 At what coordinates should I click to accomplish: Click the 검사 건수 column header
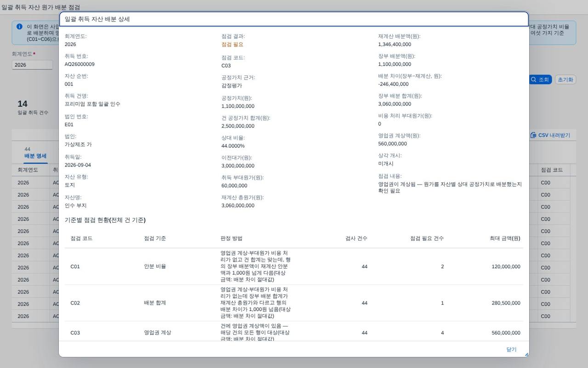(x=356, y=238)
